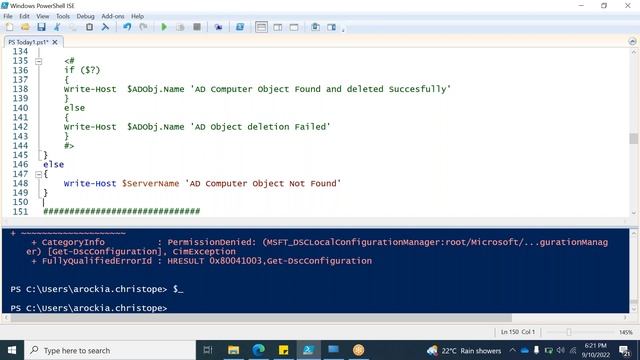Select the PS Today1.ps1 script tab
Image resolution: width=640 pixels, height=360 pixels.
[28, 42]
